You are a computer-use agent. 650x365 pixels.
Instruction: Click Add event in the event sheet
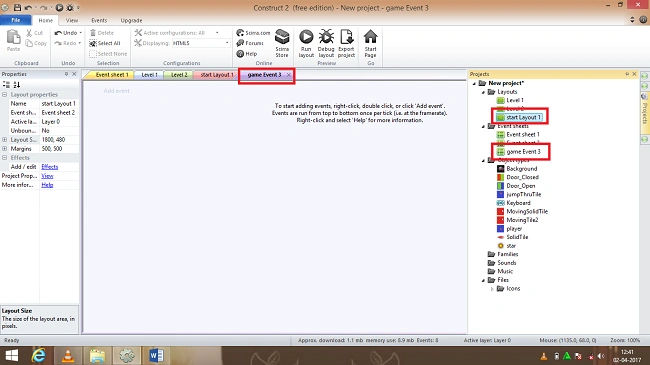(116, 91)
